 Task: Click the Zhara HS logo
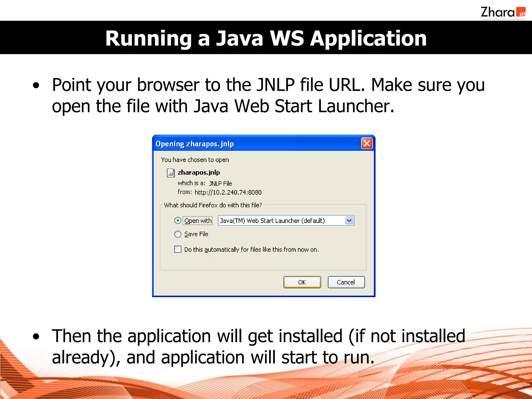pos(503,13)
